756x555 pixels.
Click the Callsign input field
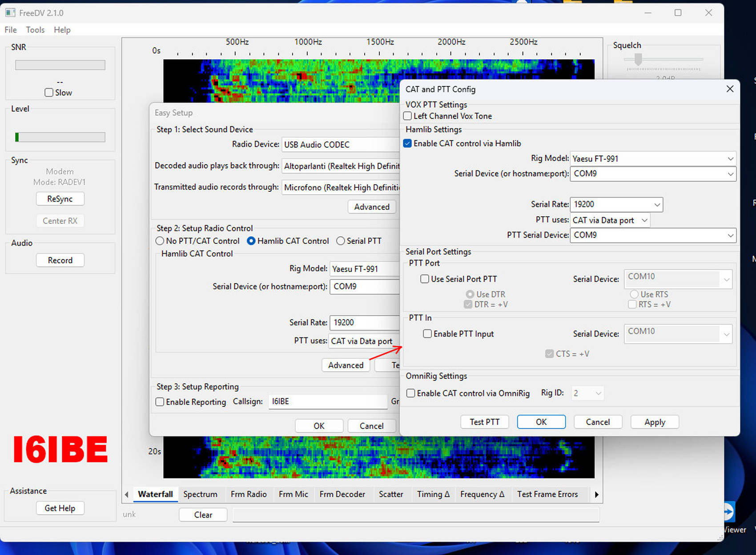pyautogui.click(x=327, y=401)
